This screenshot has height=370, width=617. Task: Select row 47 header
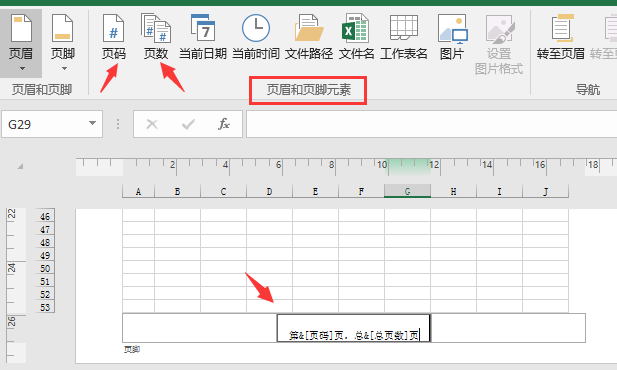click(x=45, y=229)
